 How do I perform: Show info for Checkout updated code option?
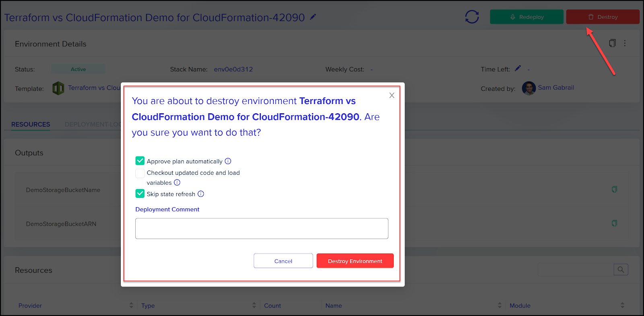pyautogui.click(x=177, y=183)
